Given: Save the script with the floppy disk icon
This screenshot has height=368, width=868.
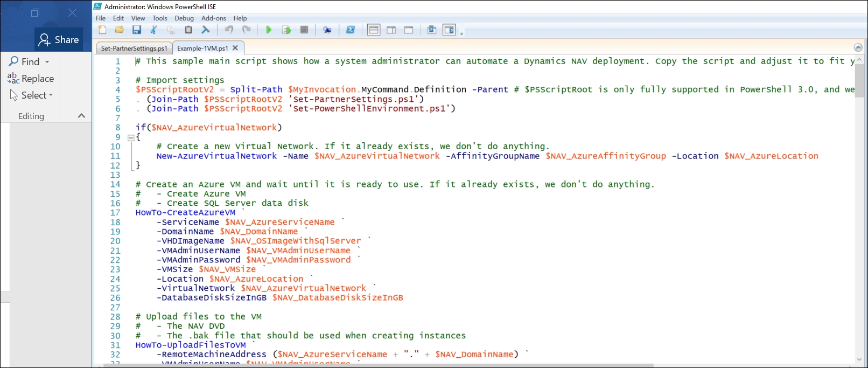Looking at the screenshot, I should 137,30.
